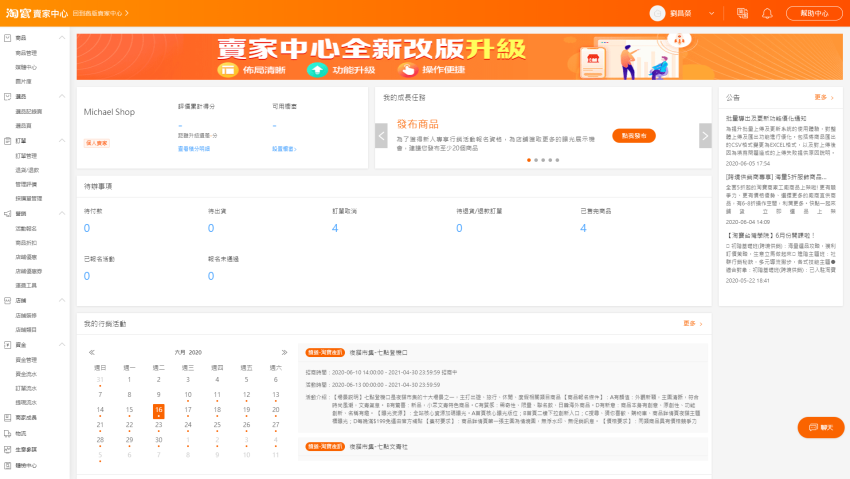
Task: Select date 23 in June calendar
Action: (158, 425)
